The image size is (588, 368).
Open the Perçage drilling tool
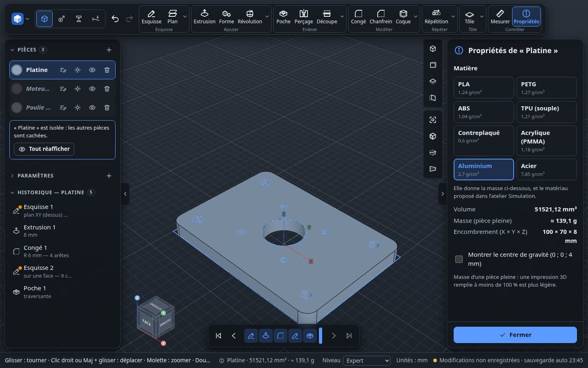coord(303,17)
